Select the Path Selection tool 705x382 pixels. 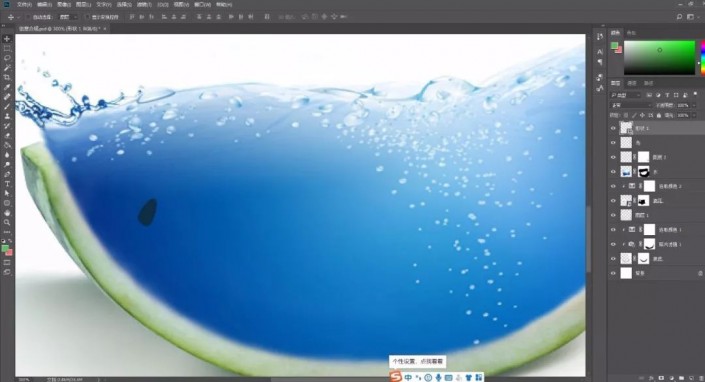[7, 193]
